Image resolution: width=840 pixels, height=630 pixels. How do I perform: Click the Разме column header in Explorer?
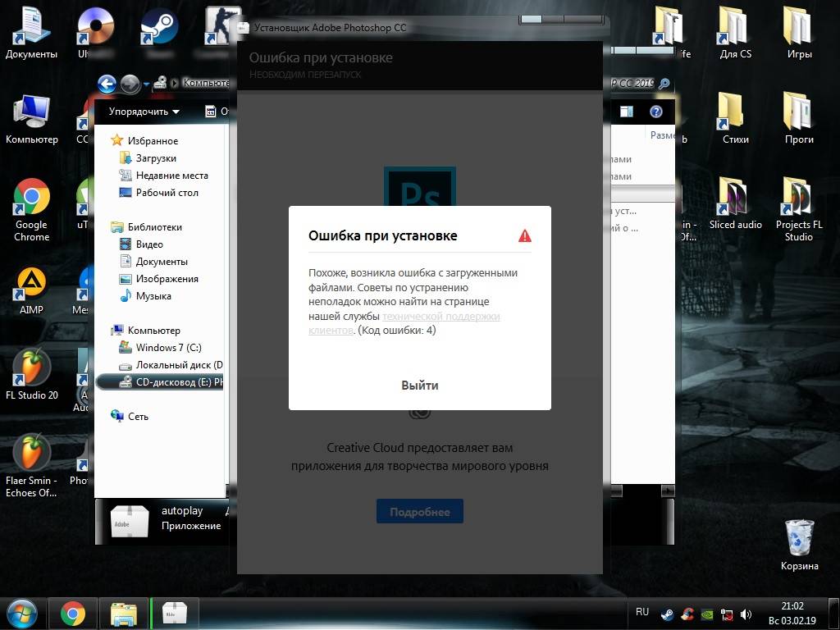tap(662, 135)
